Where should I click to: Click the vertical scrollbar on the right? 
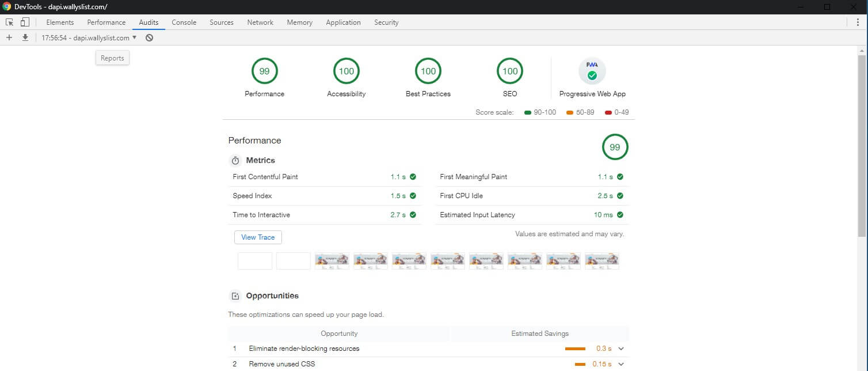[862, 144]
